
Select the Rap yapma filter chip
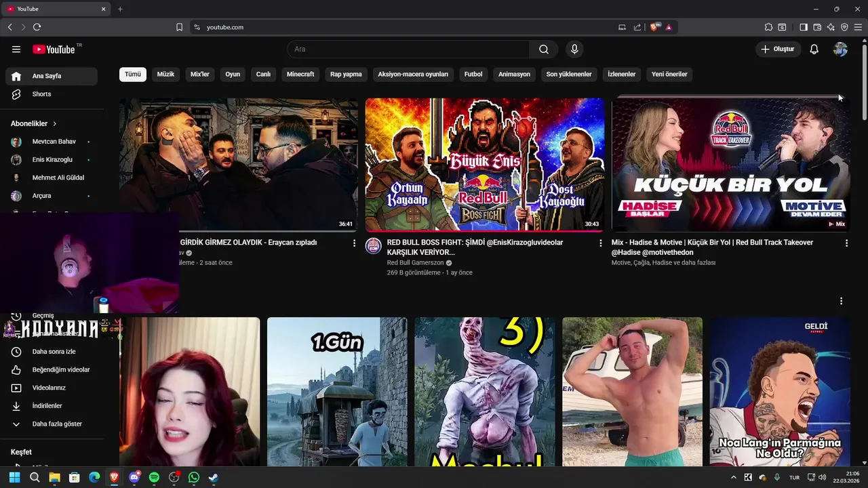click(346, 75)
